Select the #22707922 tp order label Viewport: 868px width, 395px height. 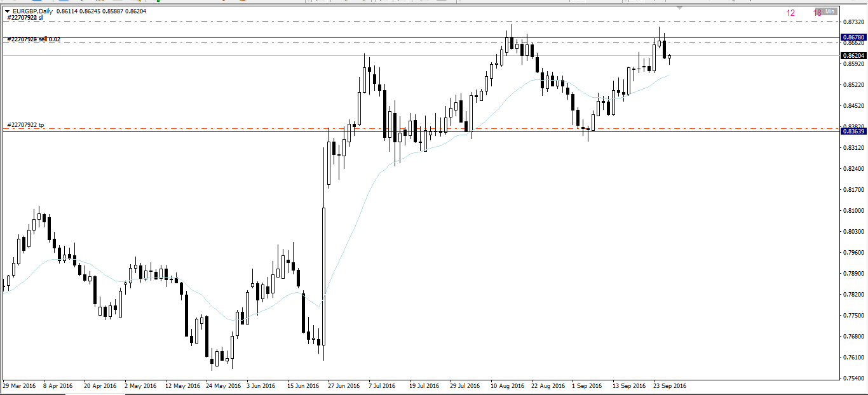(25, 125)
